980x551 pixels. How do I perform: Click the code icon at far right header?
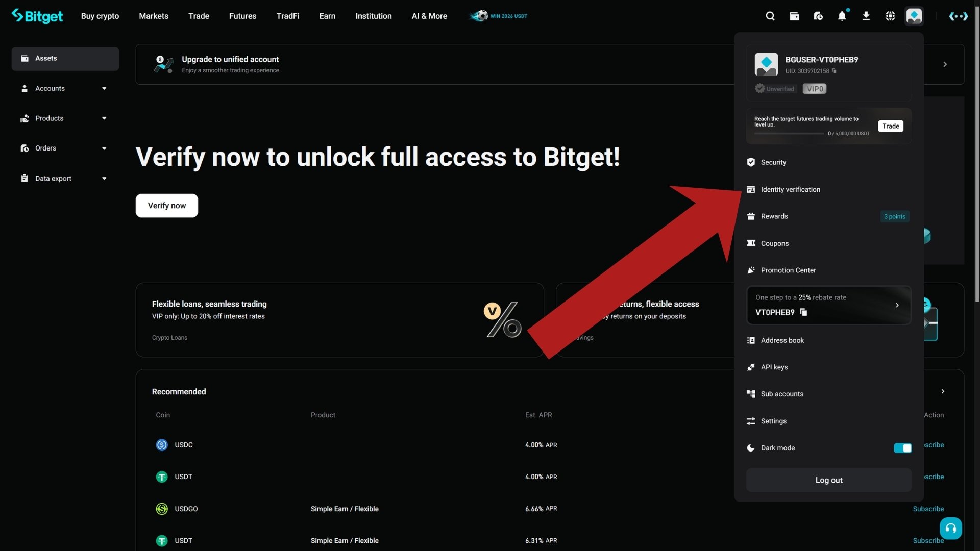(959, 16)
